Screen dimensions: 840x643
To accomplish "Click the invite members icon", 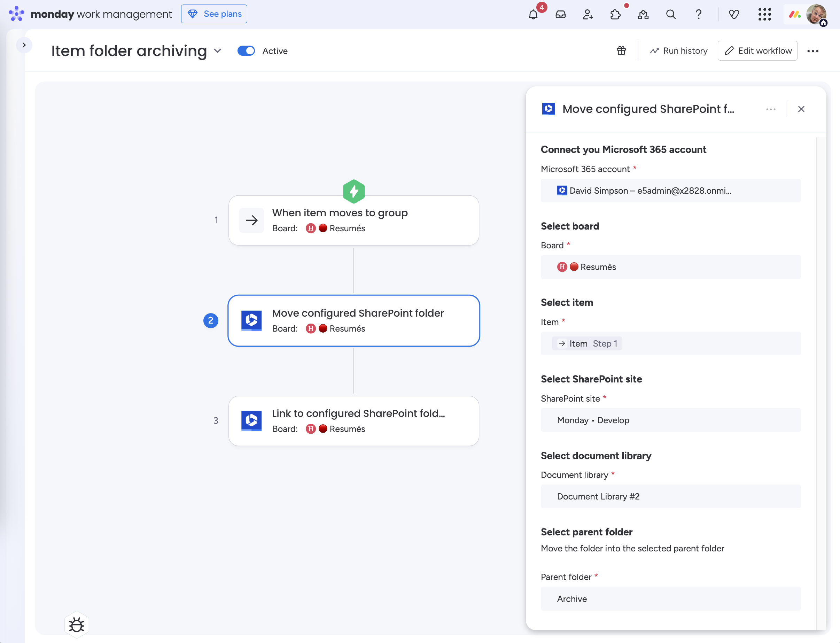I will (x=588, y=15).
